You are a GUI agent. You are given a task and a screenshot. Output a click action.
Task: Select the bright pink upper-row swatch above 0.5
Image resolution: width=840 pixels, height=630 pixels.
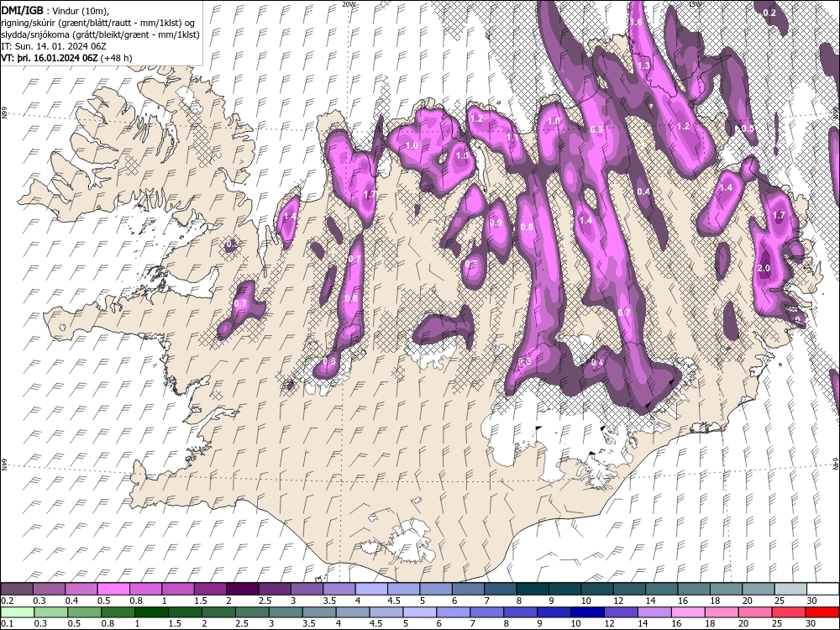pyautogui.click(x=113, y=589)
